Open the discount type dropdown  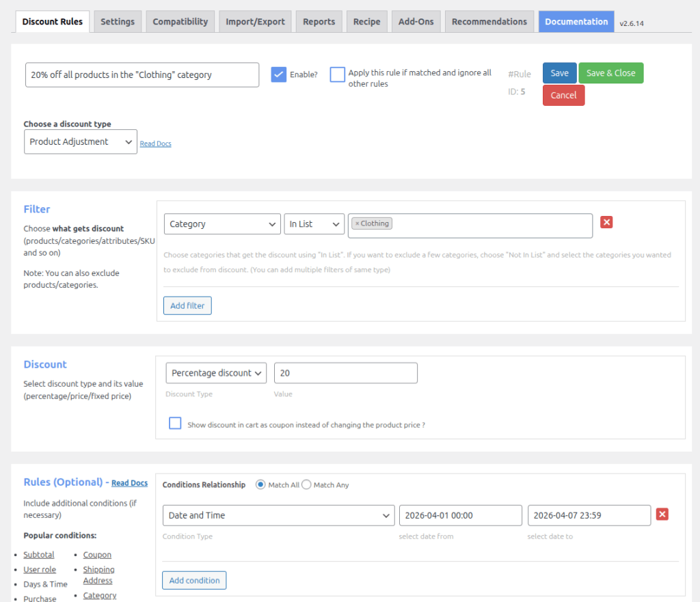point(80,141)
